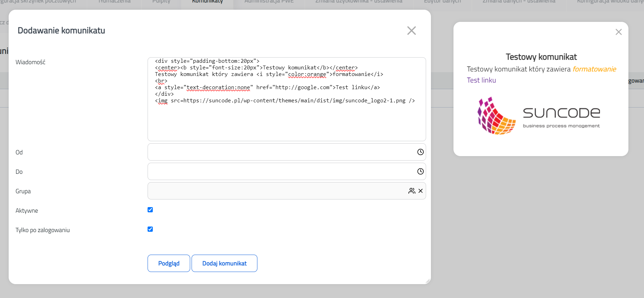This screenshot has width=644, height=298.
Task: Open the clock picker for Do field
Action: pos(420,171)
